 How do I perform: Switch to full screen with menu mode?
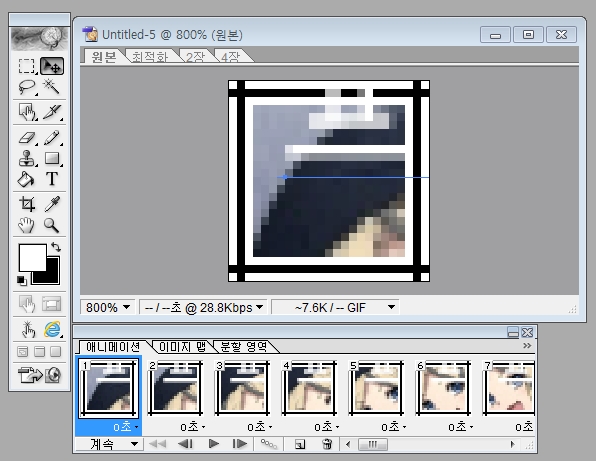click(x=39, y=352)
